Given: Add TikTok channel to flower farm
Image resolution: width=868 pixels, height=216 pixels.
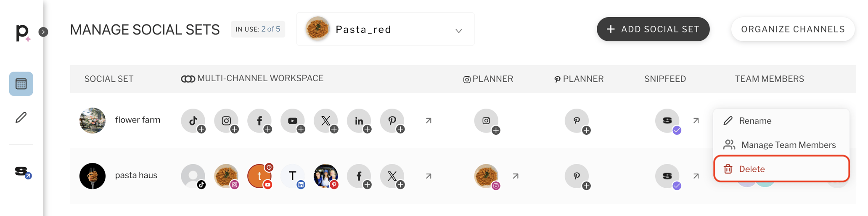Looking at the screenshot, I should click(x=193, y=121).
